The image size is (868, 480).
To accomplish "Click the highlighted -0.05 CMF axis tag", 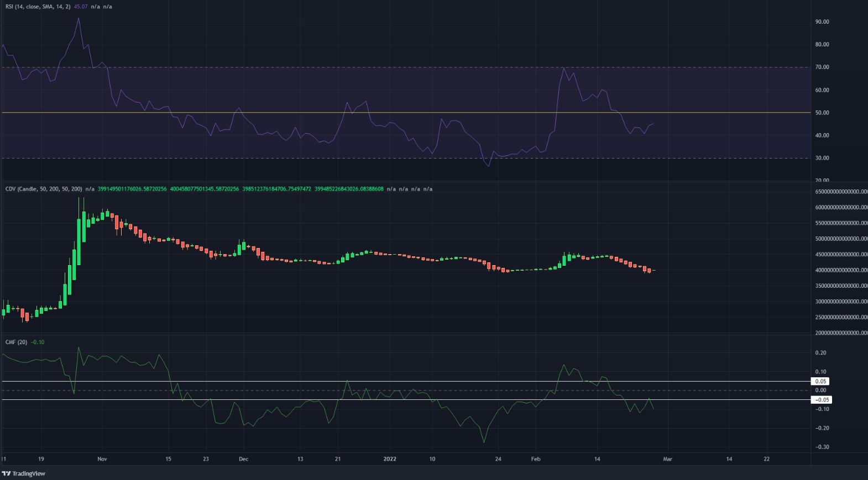I will point(820,400).
